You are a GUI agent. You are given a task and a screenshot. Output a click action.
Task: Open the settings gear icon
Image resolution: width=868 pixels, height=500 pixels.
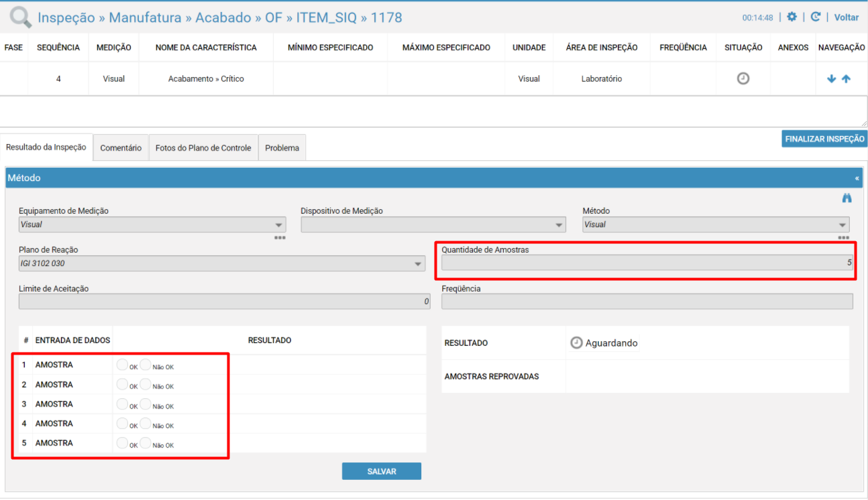pos(792,17)
